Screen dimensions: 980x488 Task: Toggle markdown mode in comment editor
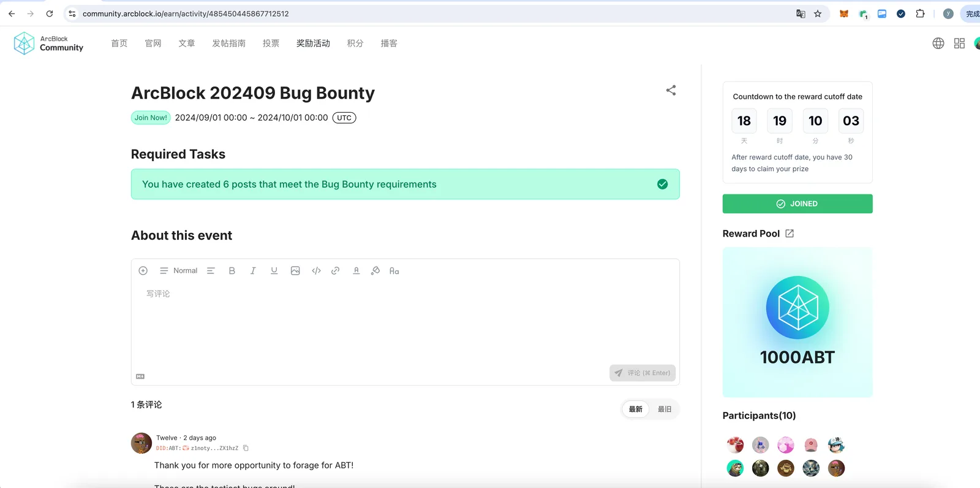click(140, 376)
